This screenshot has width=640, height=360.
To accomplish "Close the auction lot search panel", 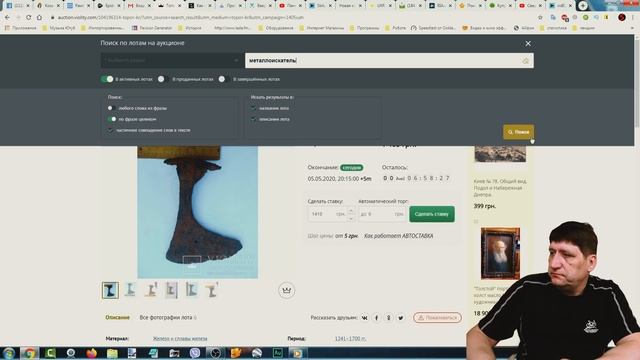I will 528,43.
